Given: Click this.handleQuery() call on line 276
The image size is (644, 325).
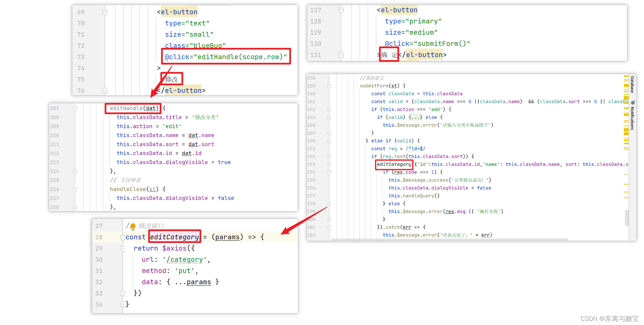Looking at the screenshot, I should (414, 196).
